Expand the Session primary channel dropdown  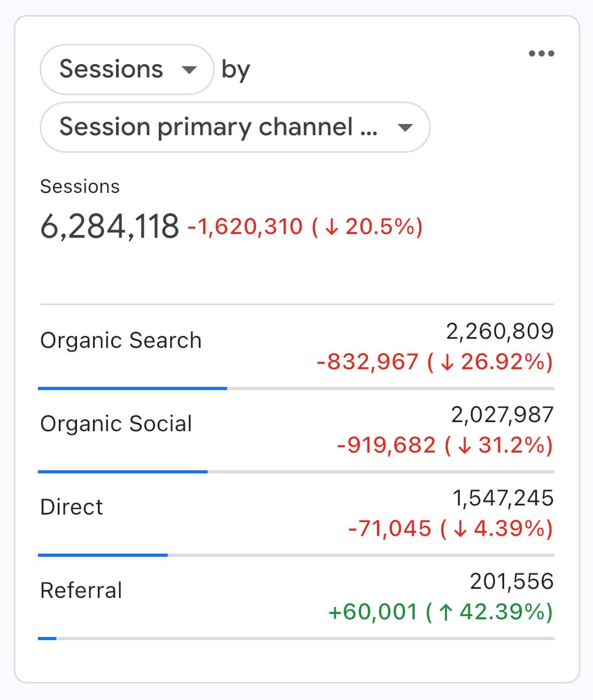[234, 127]
